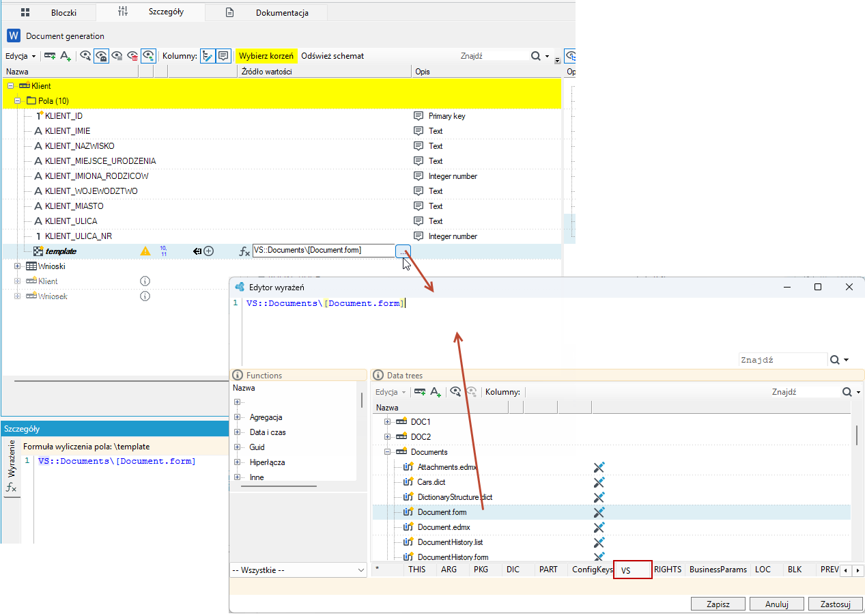
Task: Click the add text field icon in Data trees
Action: click(435, 392)
